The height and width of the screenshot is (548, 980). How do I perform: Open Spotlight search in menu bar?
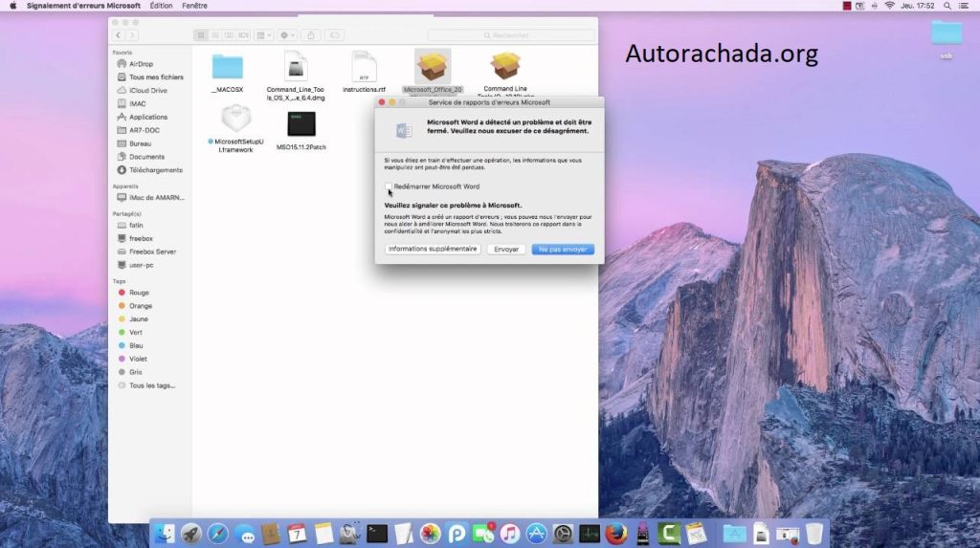[x=947, y=6]
